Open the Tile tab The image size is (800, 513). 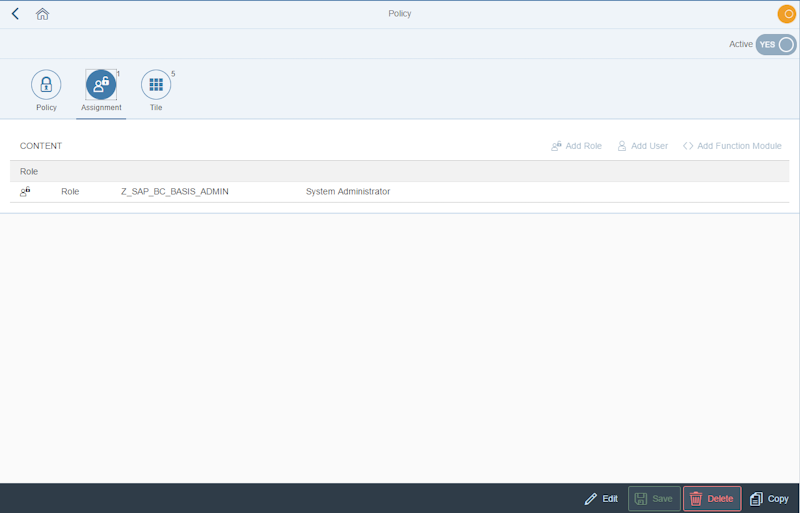point(156,90)
